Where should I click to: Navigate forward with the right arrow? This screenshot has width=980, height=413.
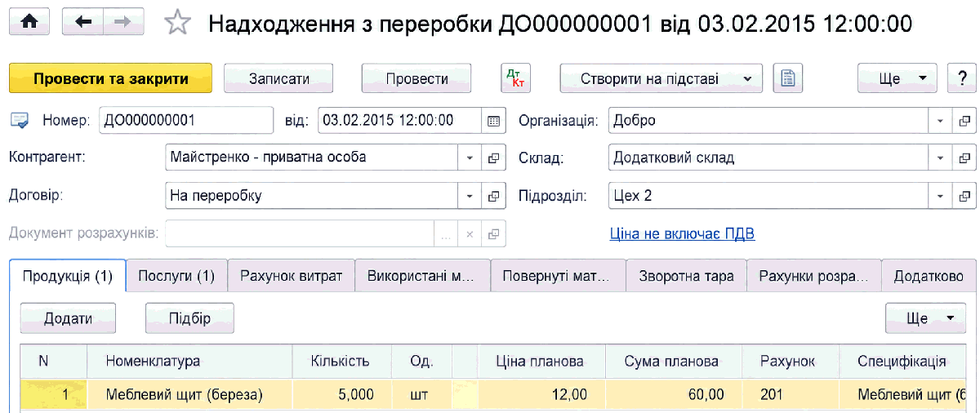coord(122,22)
